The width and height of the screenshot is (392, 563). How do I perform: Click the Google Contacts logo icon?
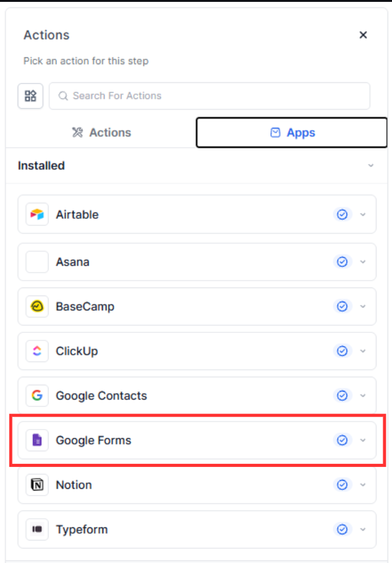pyautogui.click(x=37, y=395)
